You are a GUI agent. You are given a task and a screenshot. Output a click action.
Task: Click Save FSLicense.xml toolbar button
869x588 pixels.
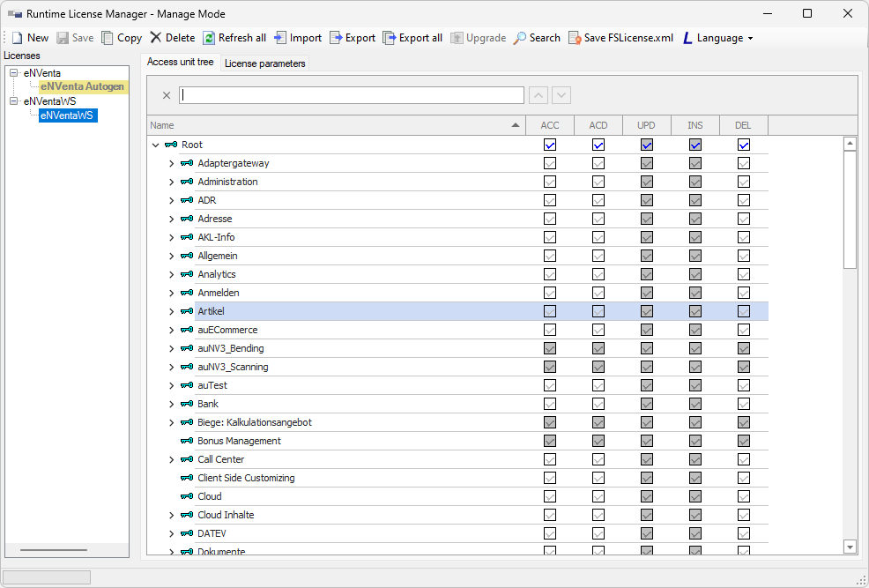[621, 38]
